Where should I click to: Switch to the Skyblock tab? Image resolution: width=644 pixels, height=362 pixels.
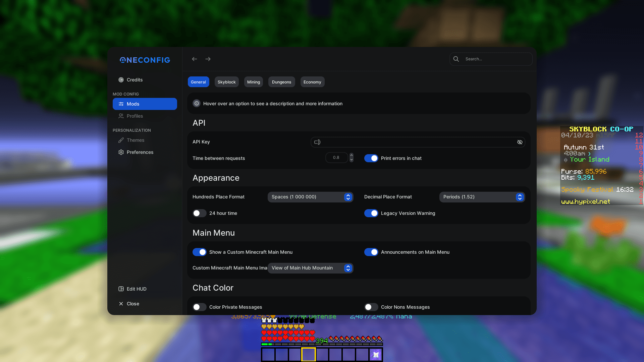[227, 82]
